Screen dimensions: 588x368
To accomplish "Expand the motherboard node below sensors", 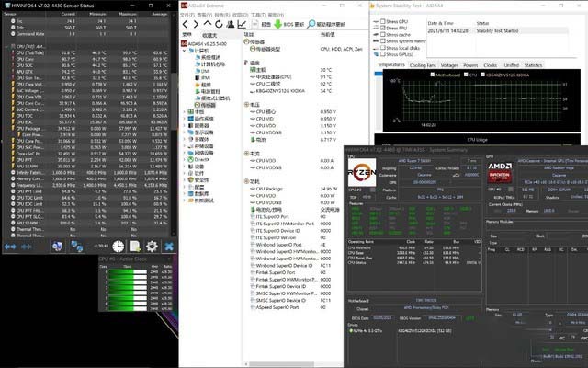I will (x=184, y=112).
